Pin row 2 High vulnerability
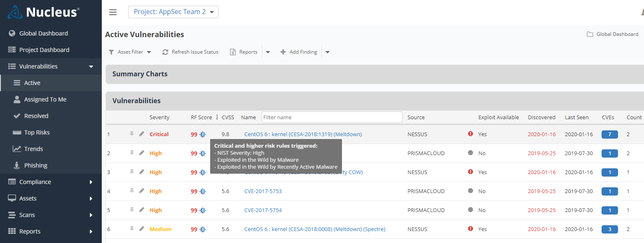The image size is (644, 243). [x=132, y=153]
